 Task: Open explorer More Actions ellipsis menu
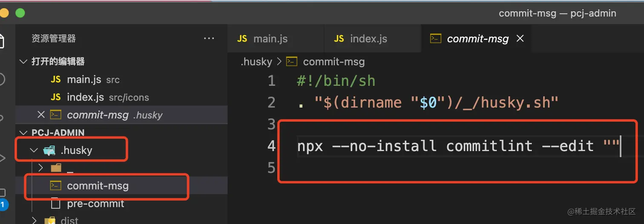click(209, 39)
